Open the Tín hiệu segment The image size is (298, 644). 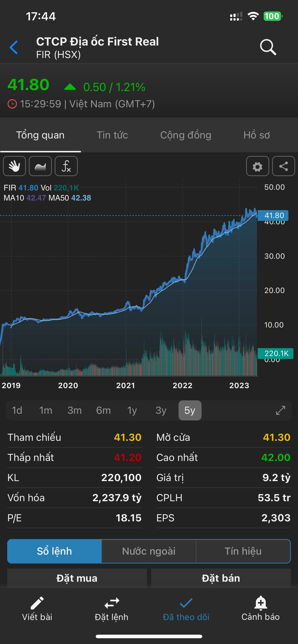coord(243,551)
